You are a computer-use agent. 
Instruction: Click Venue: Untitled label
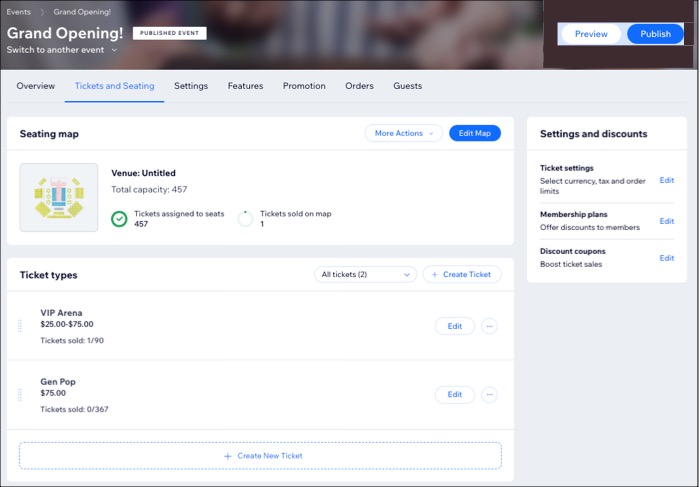tap(143, 173)
